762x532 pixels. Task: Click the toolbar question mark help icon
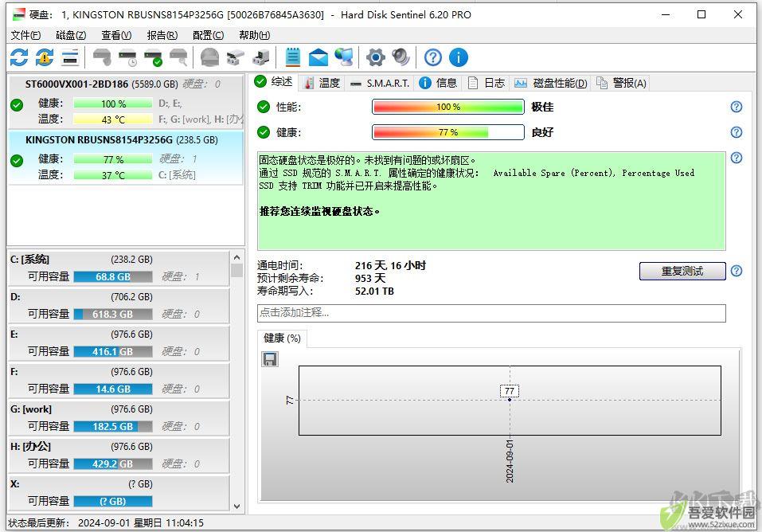[433, 57]
